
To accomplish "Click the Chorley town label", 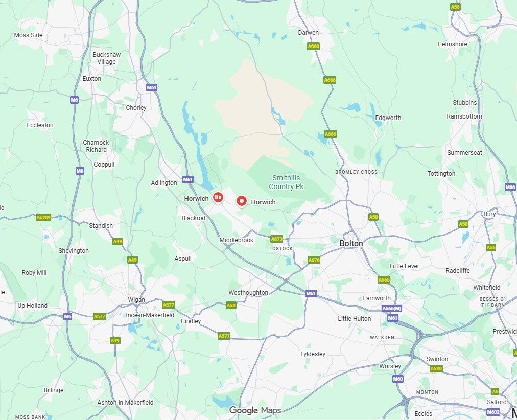I will click(136, 107).
